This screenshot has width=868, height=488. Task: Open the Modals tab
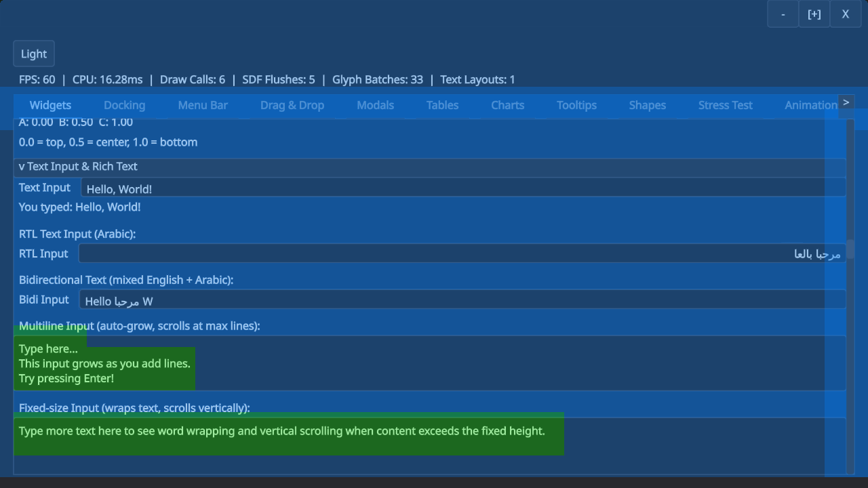375,105
